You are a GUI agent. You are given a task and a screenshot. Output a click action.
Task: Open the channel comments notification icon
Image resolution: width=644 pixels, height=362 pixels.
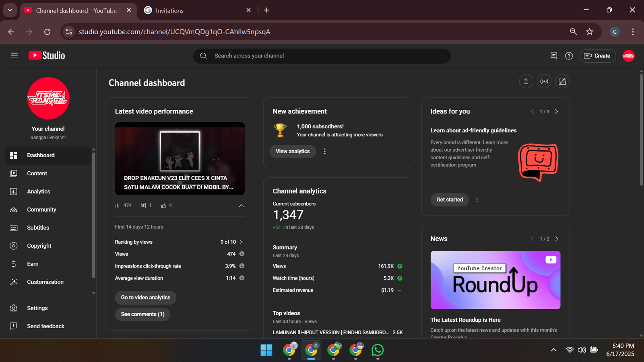[554, 56]
